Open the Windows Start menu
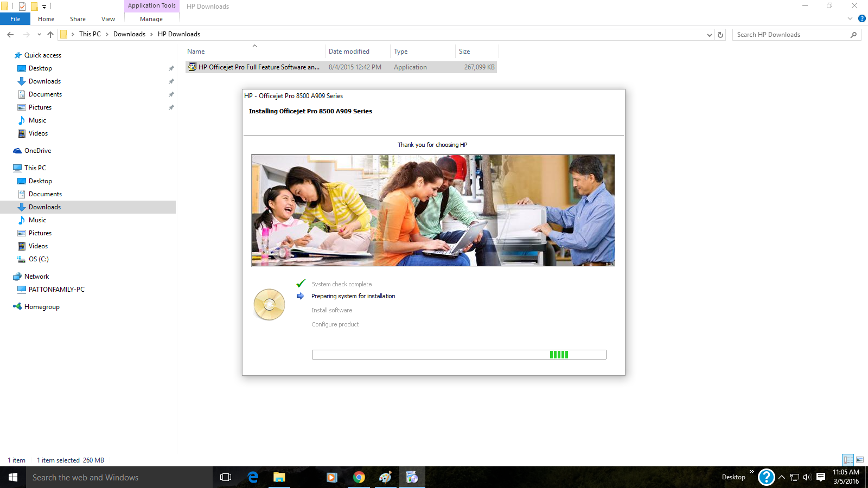Image resolution: width=868 pixels, height=488 pixels. (x=13, y=477)
